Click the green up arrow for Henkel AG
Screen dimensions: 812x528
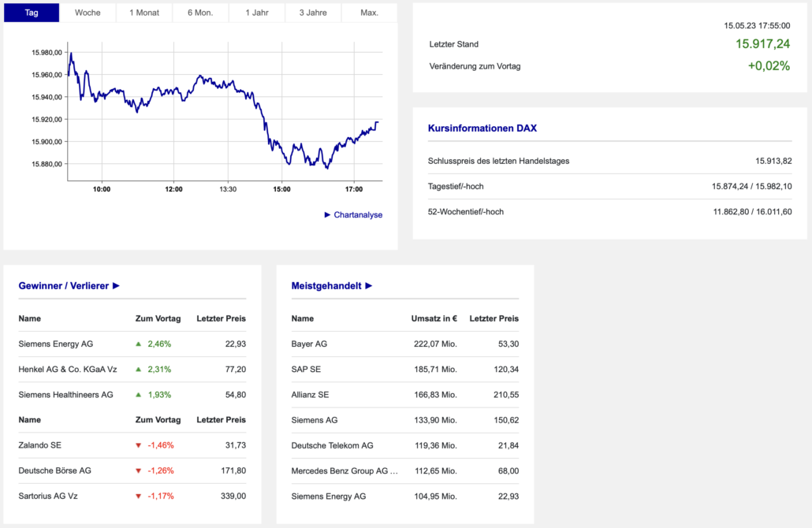coord(138,369)
